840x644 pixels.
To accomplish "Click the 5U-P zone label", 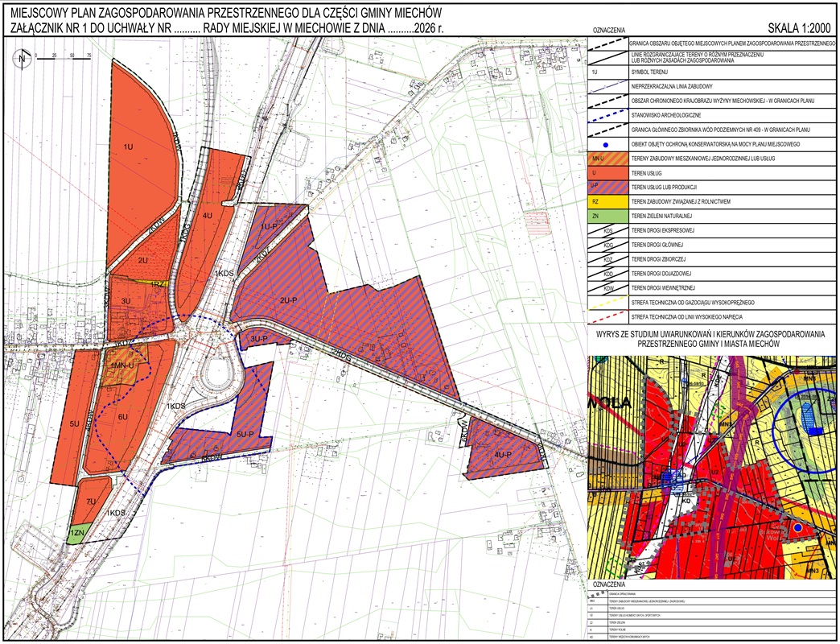I will click(x=245, y=434).
